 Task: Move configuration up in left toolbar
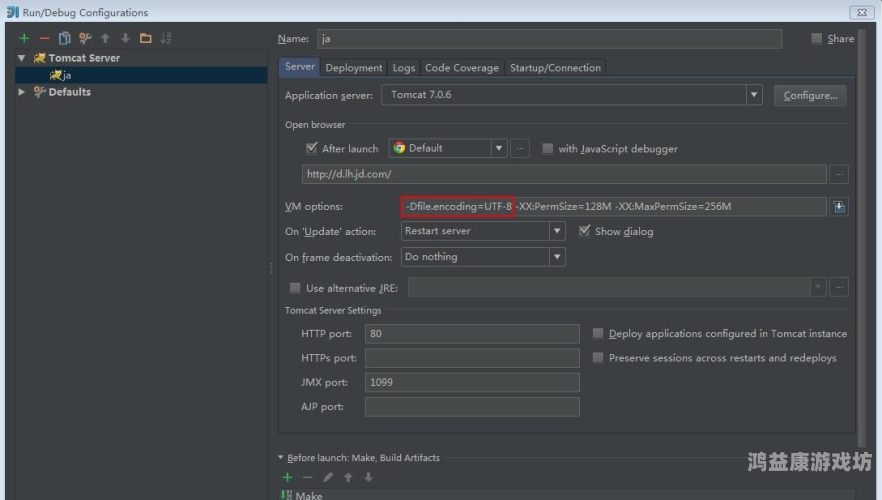(x=105, y=38)
